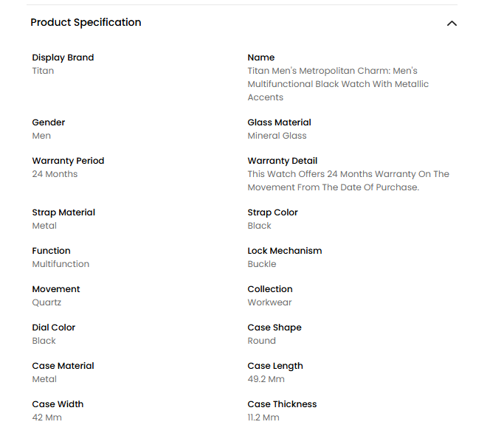504x433 pixels.
Task: Click the value 'Multifunction'
Action: [61, 264]
